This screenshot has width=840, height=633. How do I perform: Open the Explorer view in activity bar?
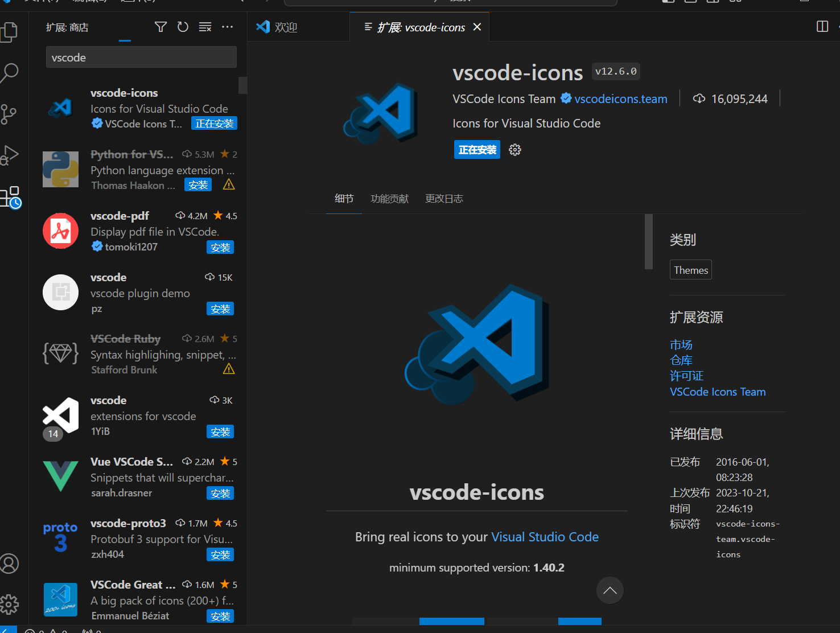tap(9, 32)
